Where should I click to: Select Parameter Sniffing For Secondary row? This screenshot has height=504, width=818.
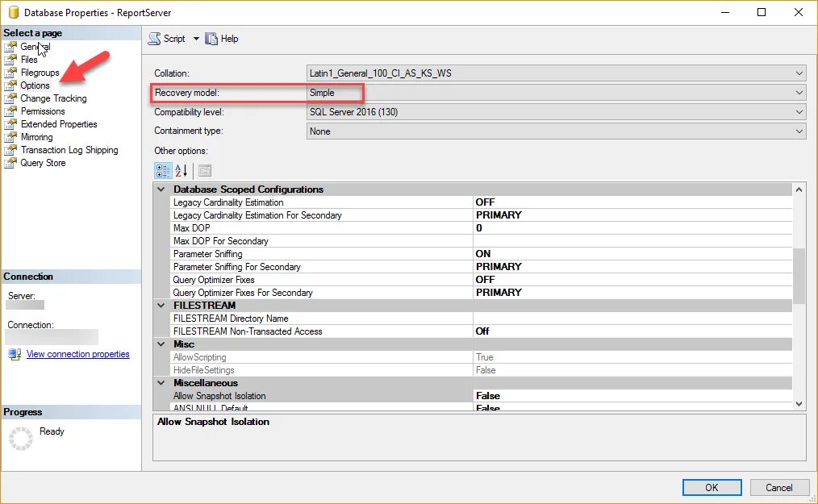tap(481, 267)
